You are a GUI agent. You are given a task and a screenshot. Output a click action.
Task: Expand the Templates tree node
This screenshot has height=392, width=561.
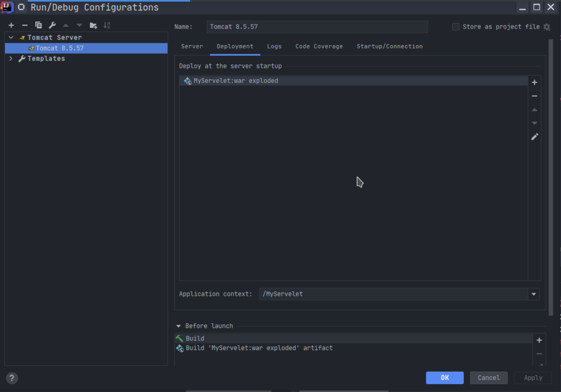[x=11, y=59]
